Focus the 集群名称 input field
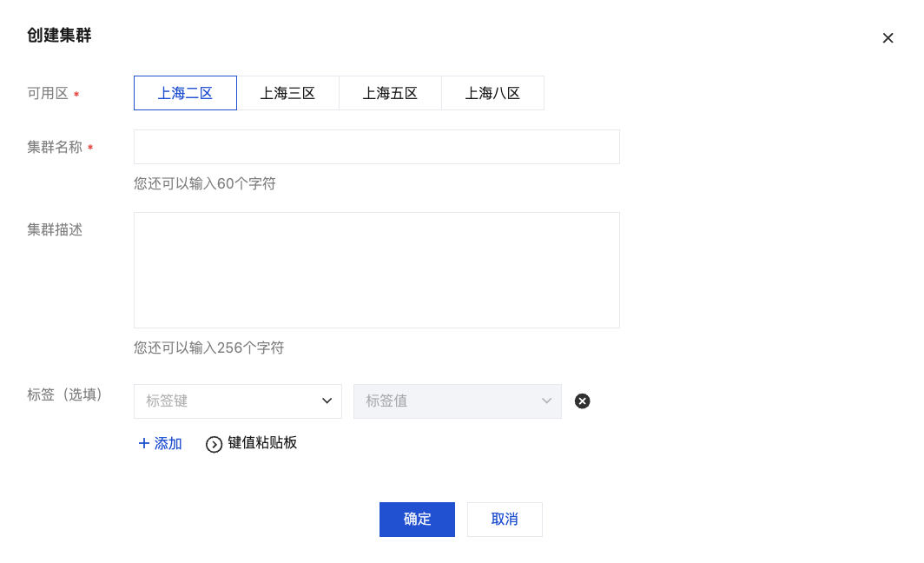This screenshot has height=563, width=924. pos(377,147)
